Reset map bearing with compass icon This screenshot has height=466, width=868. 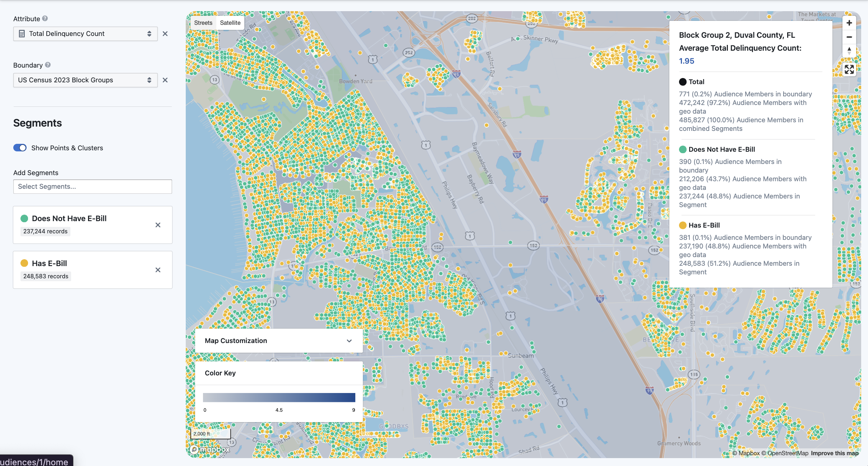(x=849, y=51)
